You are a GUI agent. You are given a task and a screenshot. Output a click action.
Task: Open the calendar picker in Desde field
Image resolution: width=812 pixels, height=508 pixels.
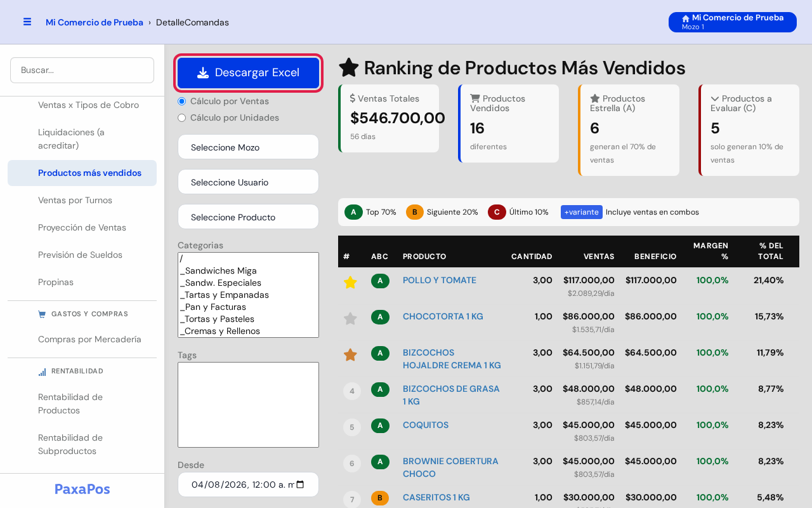click(x=300, y=485)
